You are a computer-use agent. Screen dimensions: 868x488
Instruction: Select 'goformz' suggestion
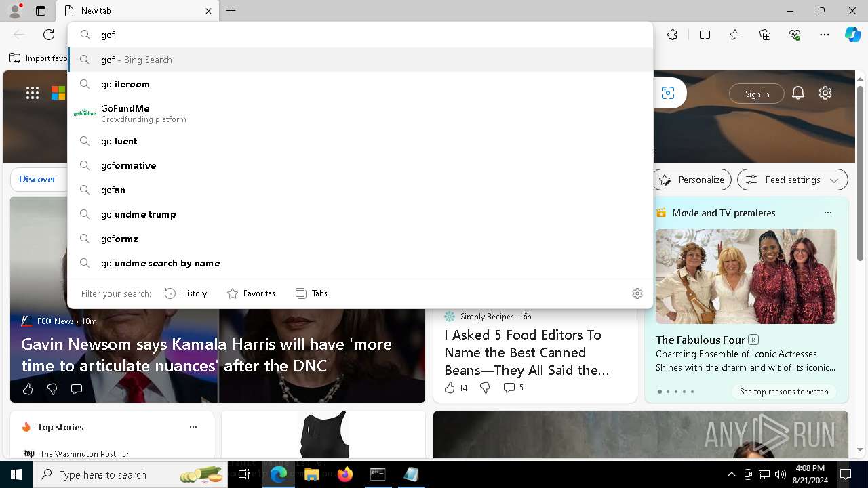click(x=360, y=239)
